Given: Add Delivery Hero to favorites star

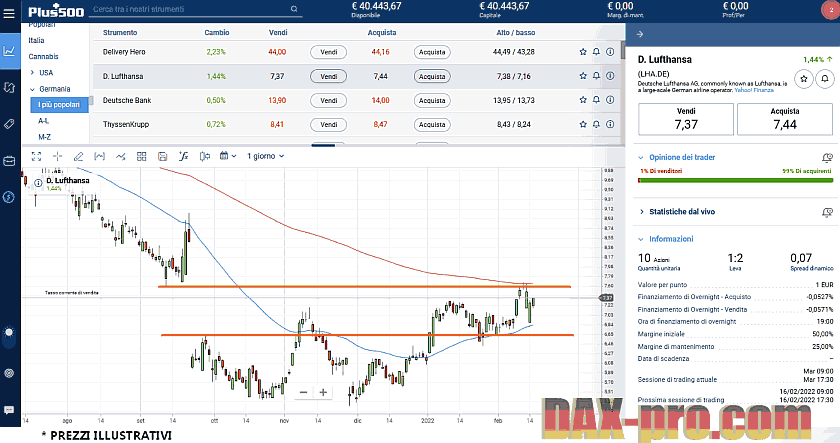Looking at the screenshot, I should 583,52.
